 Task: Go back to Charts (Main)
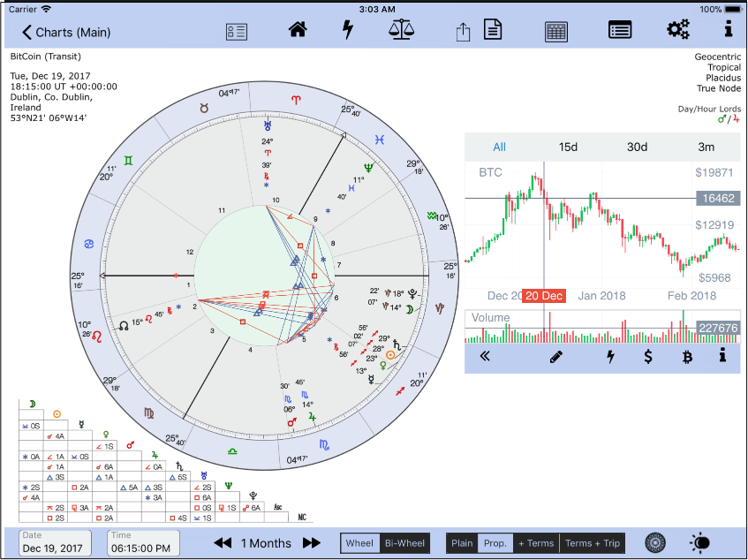tap(67, 33)
